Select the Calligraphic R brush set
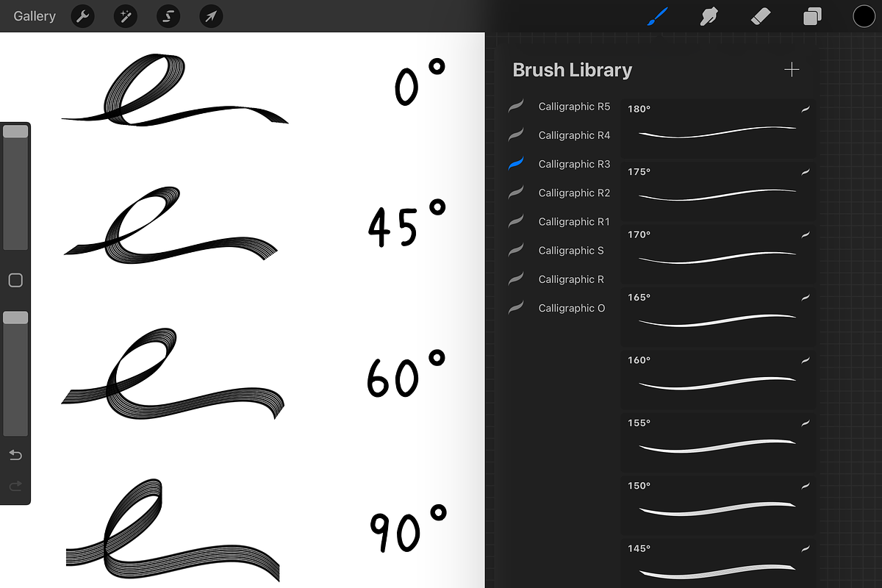 [x=559, y=279]
